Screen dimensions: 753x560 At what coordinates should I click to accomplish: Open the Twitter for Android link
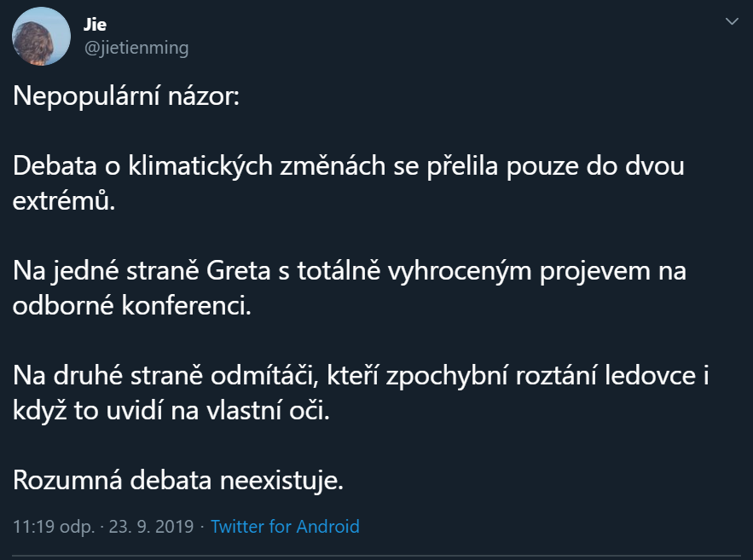(285, 527)
